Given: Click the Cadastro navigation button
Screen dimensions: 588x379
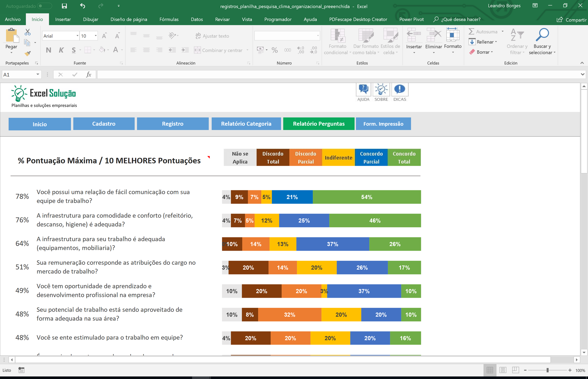Looking at the screenshot, I should click(x=104, y=124).
